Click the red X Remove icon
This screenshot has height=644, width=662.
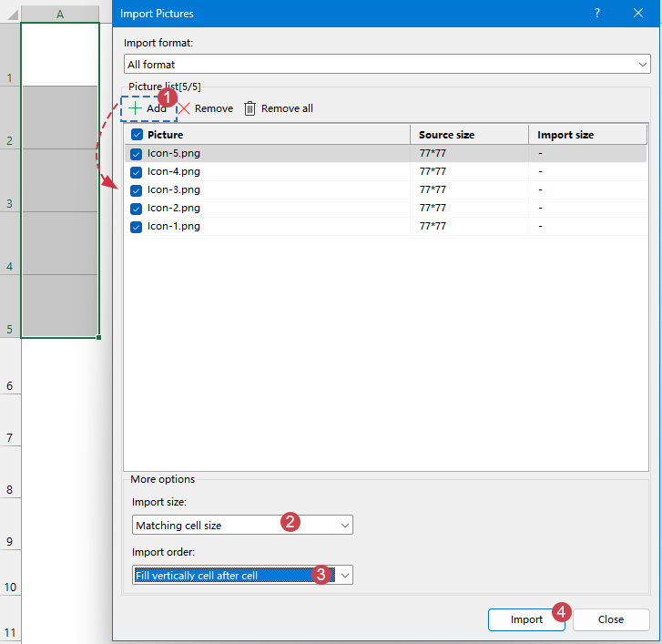(x=183, y=108)
